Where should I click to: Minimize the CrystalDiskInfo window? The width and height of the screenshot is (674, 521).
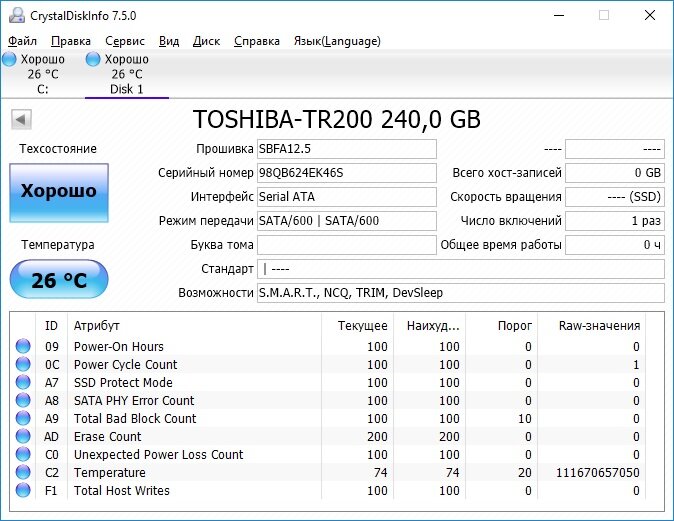coord(559,15)
